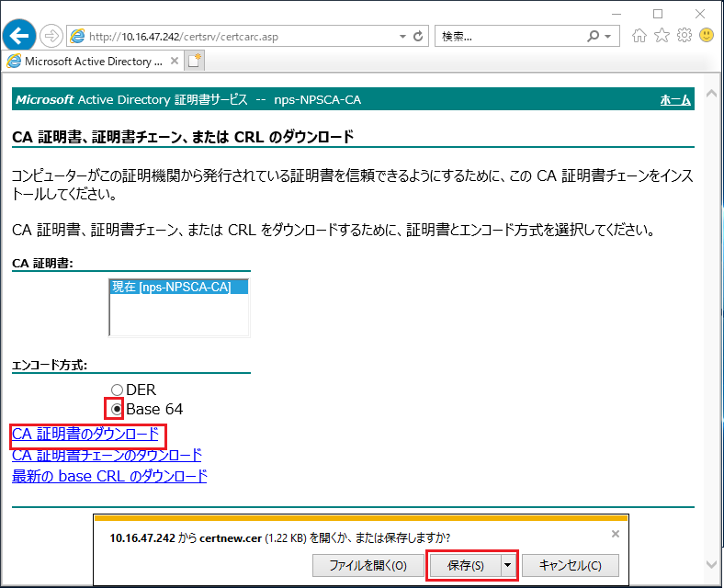The image size is (724, 588).
Task: Click the キャンセル(C) button
Action: 571,565
